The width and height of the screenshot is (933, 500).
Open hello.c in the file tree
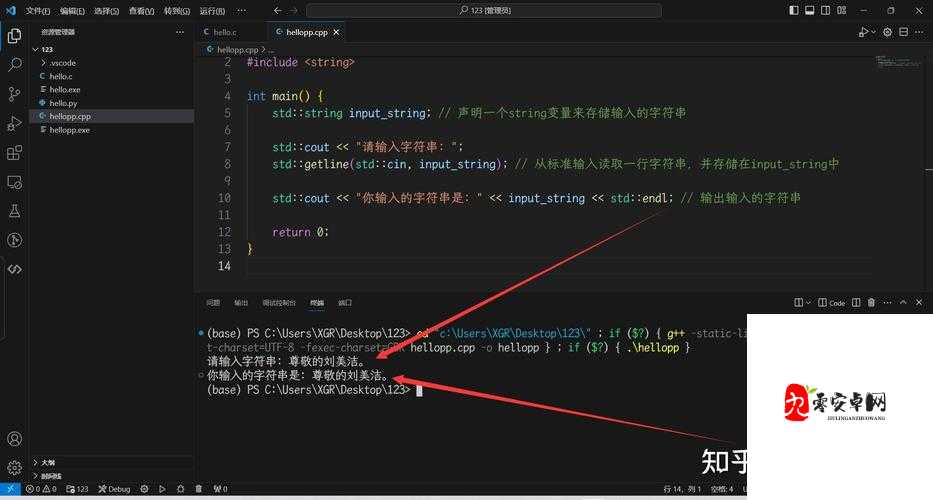pos(112,76)
